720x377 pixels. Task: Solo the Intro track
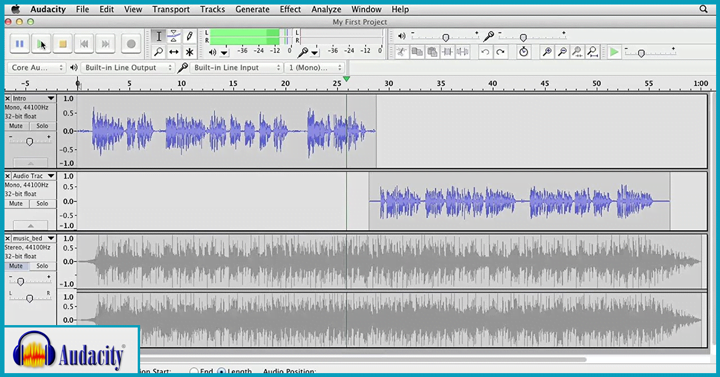(42, 126)
